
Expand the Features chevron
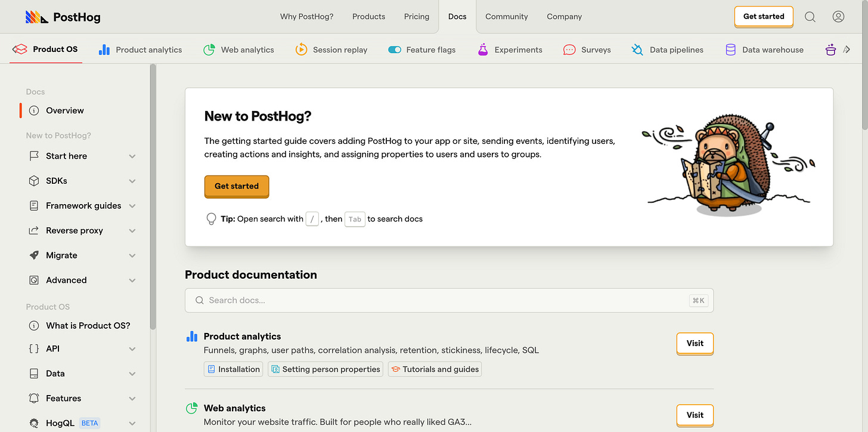coord(132,399)
